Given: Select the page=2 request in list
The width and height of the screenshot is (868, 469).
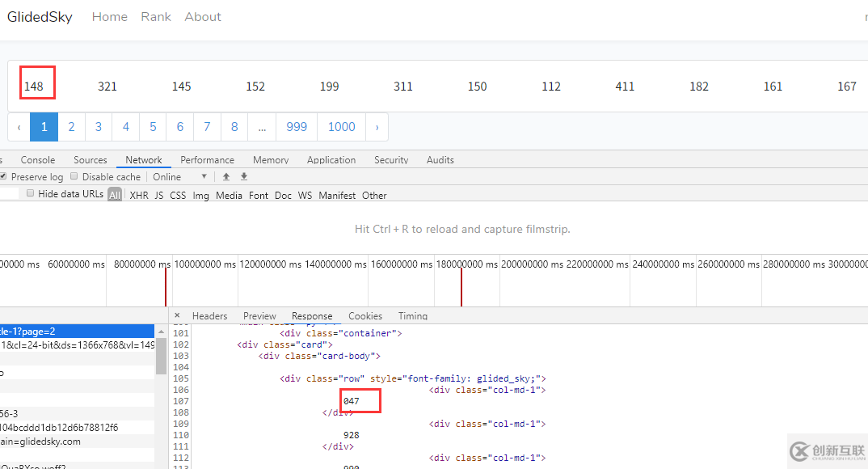Looking at the screenshot, I should pyautogui.click(x=77, y=331).
